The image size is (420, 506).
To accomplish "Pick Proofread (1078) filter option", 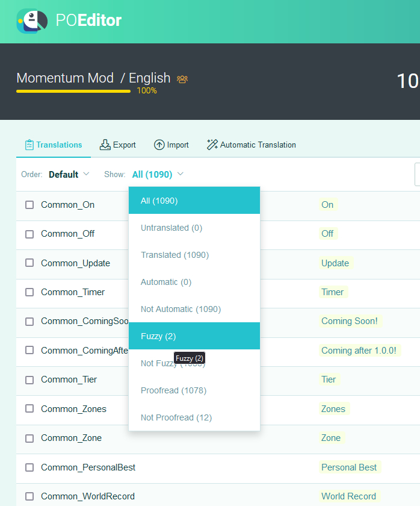I will tap(173, 390).
